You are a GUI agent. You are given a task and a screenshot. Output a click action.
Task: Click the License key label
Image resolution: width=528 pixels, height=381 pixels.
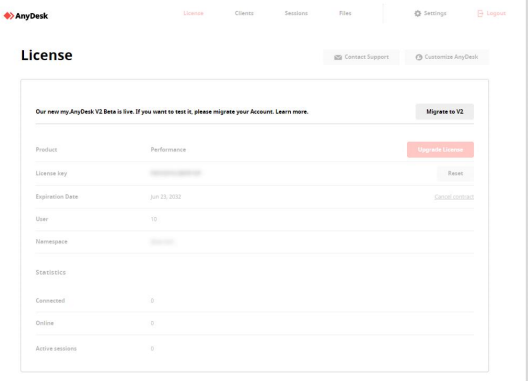[x=51, y=173]
